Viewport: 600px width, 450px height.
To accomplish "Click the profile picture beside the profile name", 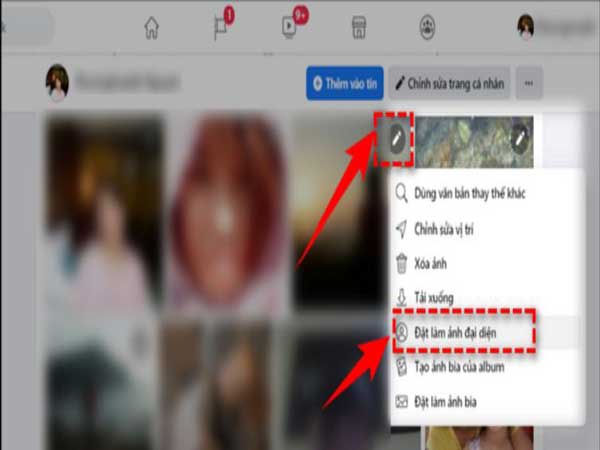I will [x=58, y=84].
